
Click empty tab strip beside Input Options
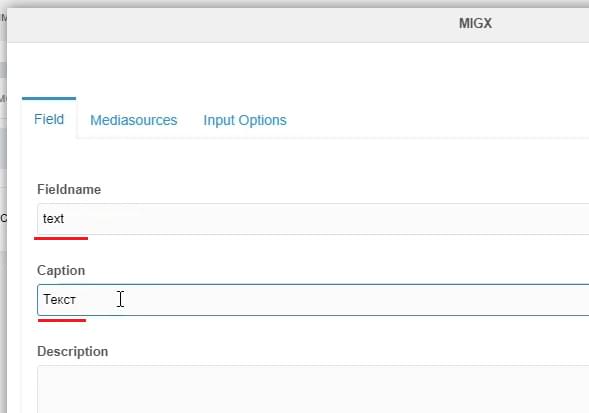(x=436, y=120)
